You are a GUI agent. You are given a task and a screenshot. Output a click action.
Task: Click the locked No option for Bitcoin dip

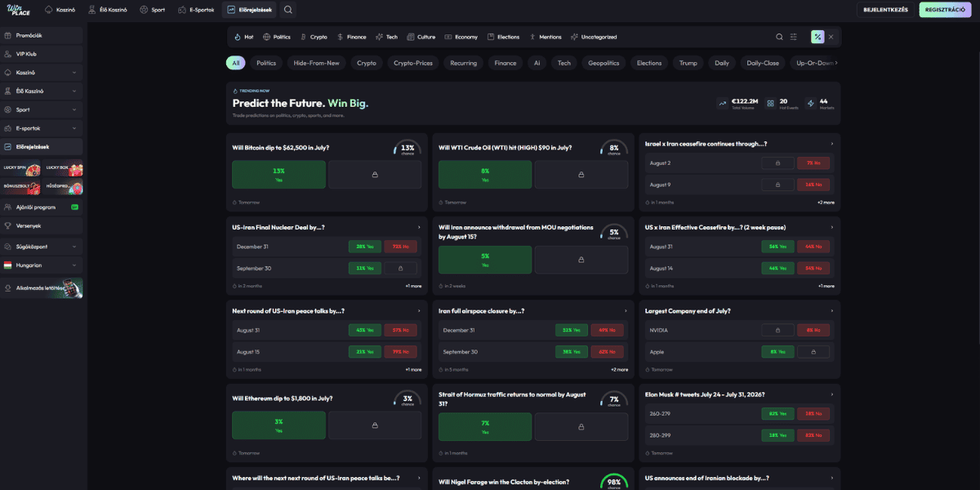click(375, 174)
